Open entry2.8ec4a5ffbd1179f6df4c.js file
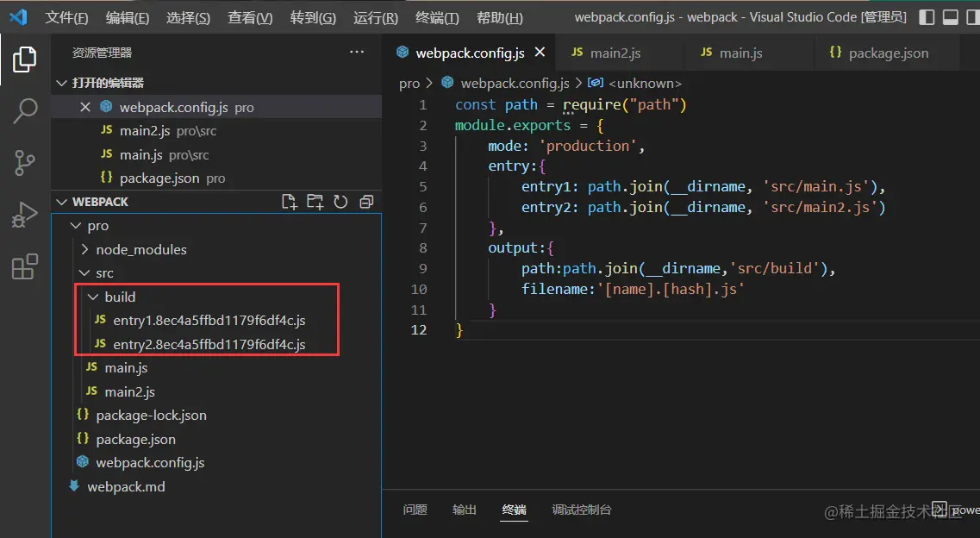Screen dimensions: 980x538 coord(209,344)
